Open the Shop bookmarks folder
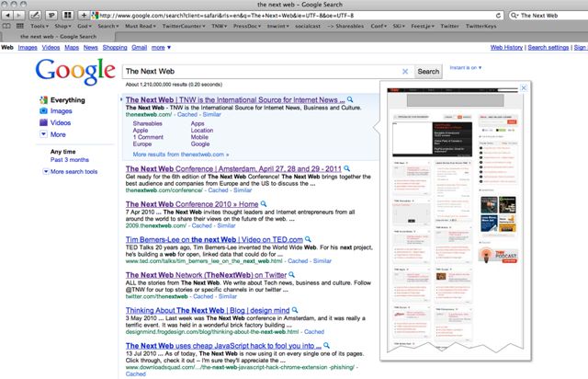 62,26
